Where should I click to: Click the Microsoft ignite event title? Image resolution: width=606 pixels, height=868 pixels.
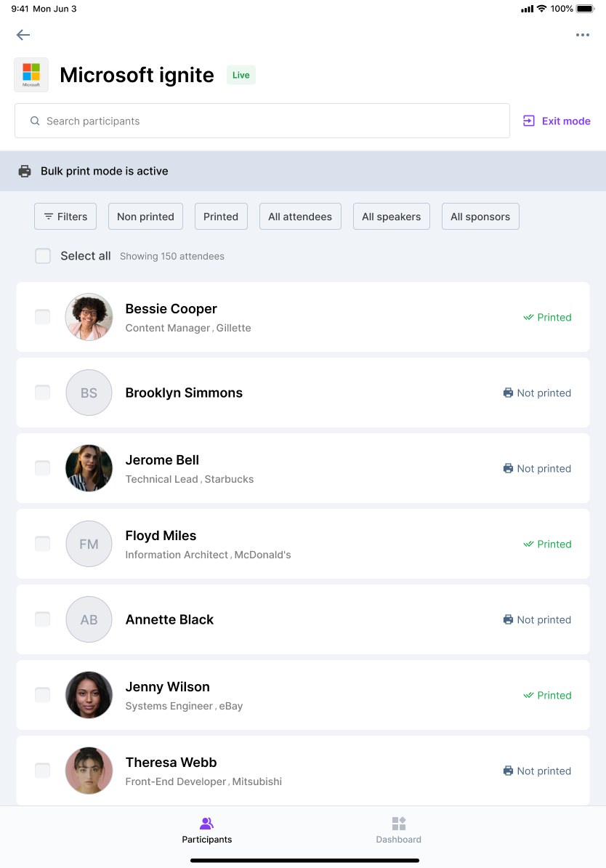(x=137, y=75)
